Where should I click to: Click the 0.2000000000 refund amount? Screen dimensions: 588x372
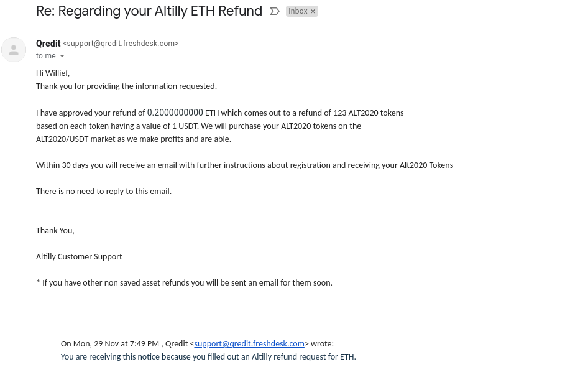pyautogui.click(x=175, y=113)
